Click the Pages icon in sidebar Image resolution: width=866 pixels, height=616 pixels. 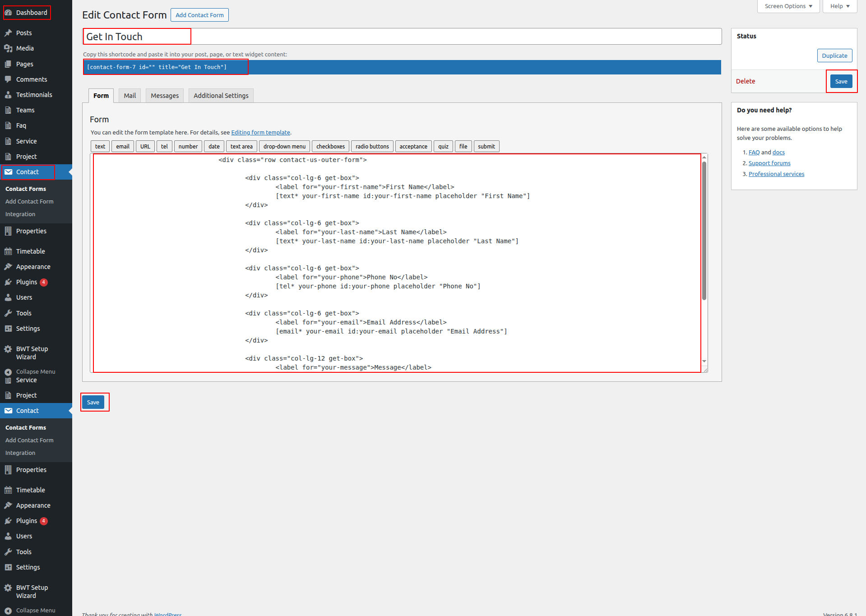[8, 64]
